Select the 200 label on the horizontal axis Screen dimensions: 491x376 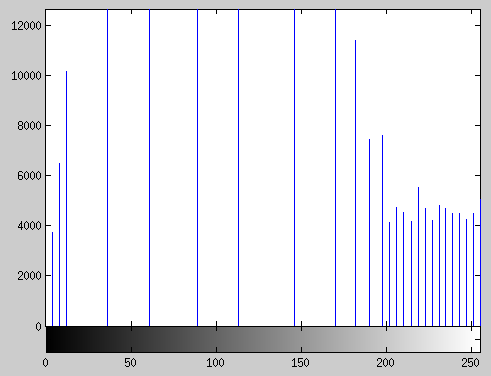pos(386,363)
